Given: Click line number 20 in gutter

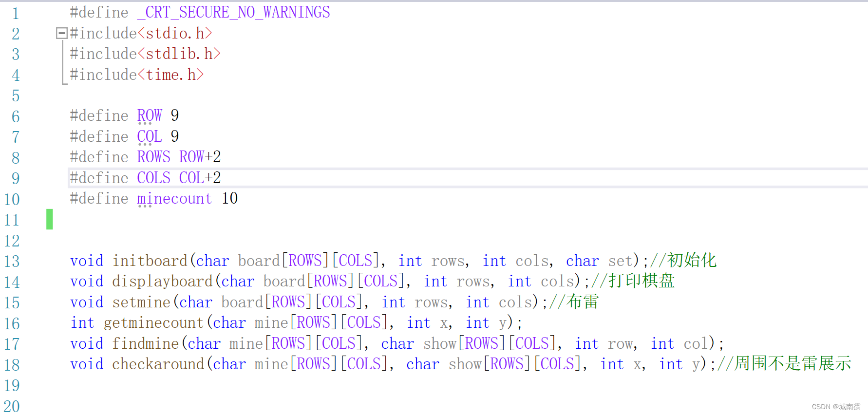Looking at the screenshot, I should (12, 406).
